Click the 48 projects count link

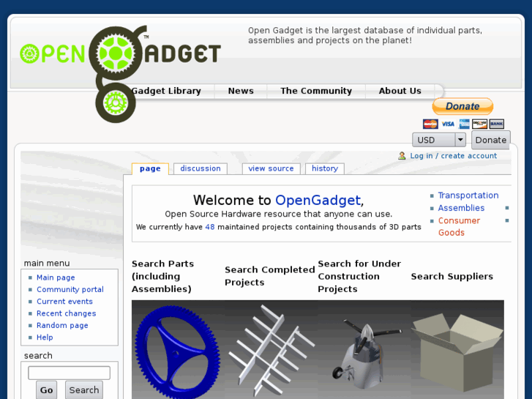pyautogui.click(x=210, y=227)
